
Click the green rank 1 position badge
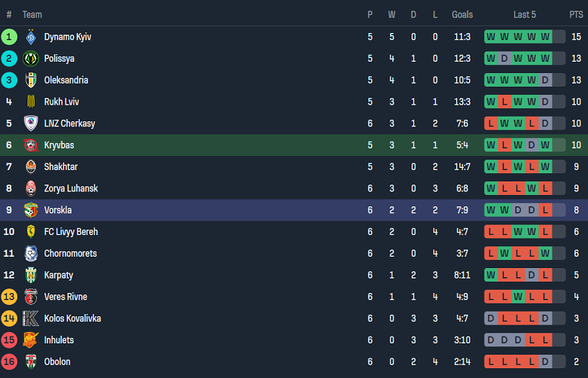(9, 37)
